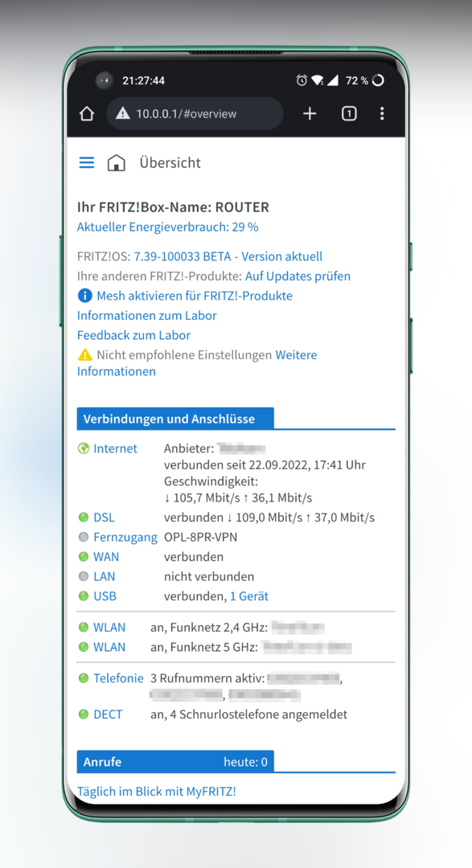
Task: Tap the not-secure warning icon in address bar
Action: point(122,113)
